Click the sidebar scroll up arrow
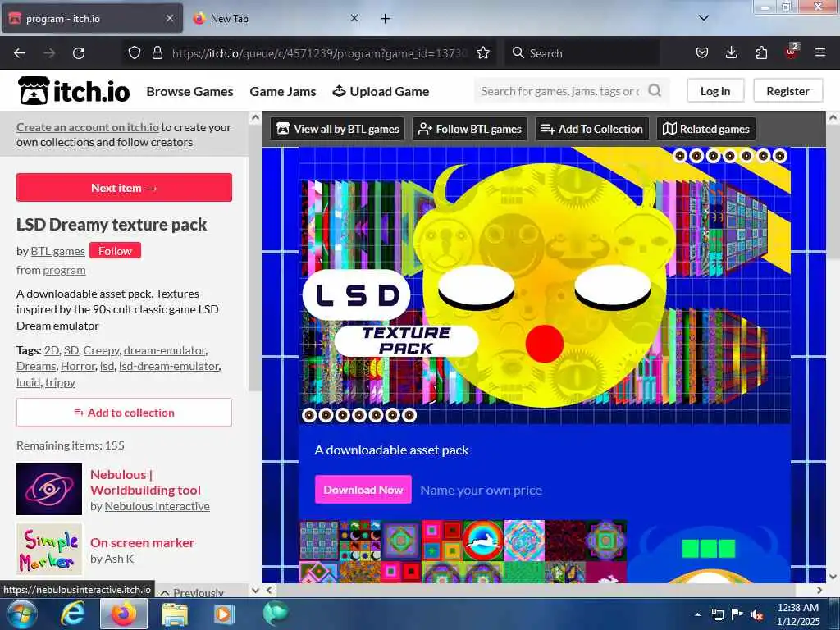 click(x=255, y=118)
